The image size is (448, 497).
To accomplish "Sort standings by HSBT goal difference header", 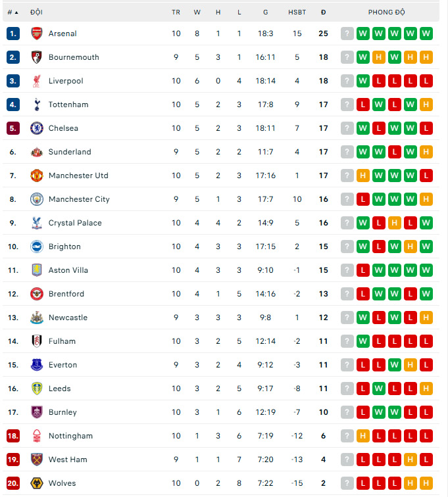I will point(297,12).
